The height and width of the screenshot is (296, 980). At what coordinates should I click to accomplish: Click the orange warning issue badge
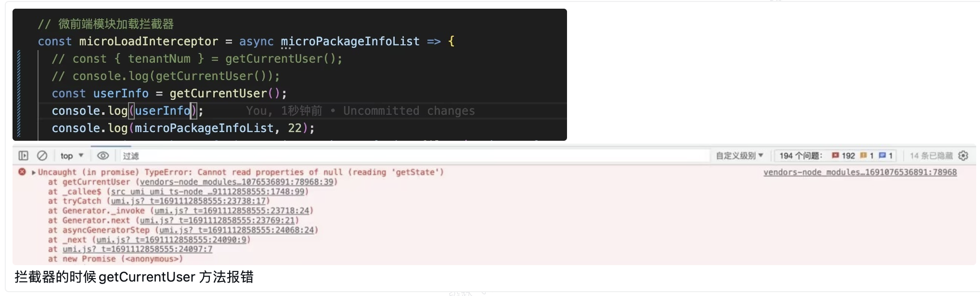pyautogui.click(x=866, y=156)
